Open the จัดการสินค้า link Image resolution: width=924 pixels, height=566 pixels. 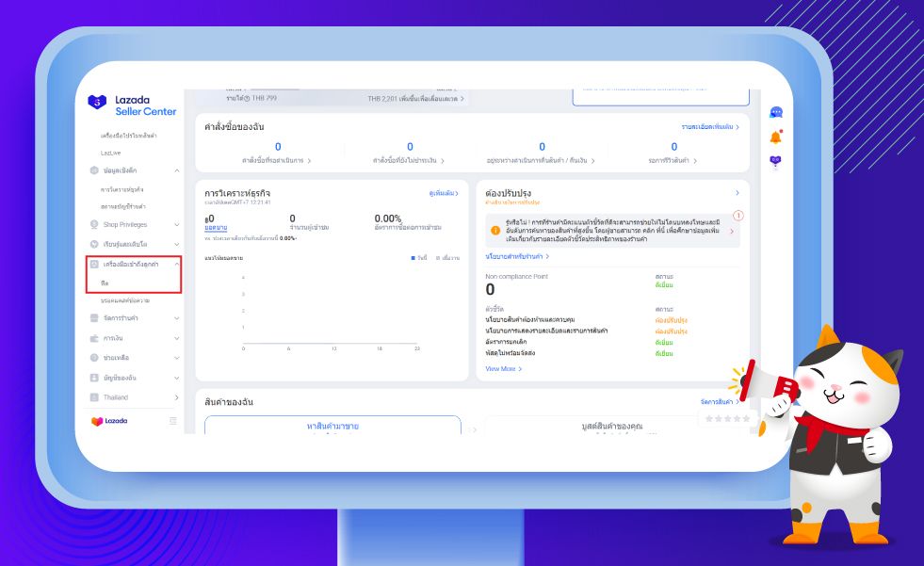(x=720, y=402)
